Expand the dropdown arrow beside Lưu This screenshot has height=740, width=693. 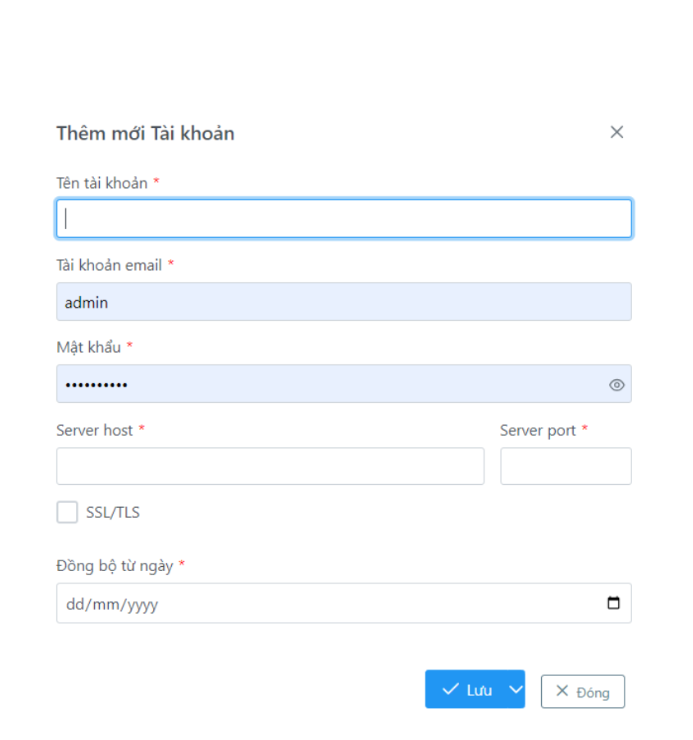pyautogui.click(x=515, y=689)
